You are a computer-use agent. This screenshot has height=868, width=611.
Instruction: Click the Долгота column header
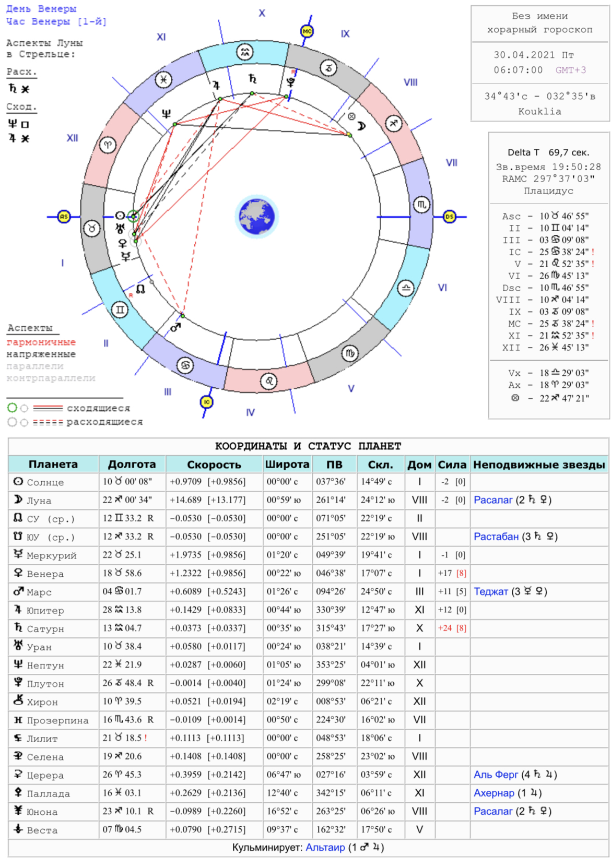(132, 464)
